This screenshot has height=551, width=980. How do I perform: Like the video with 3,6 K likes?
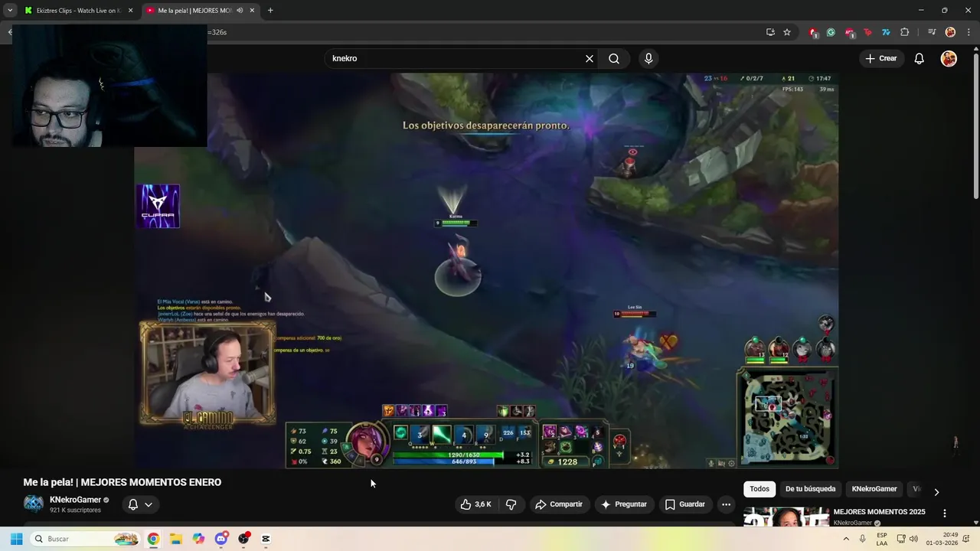[475, 504]
